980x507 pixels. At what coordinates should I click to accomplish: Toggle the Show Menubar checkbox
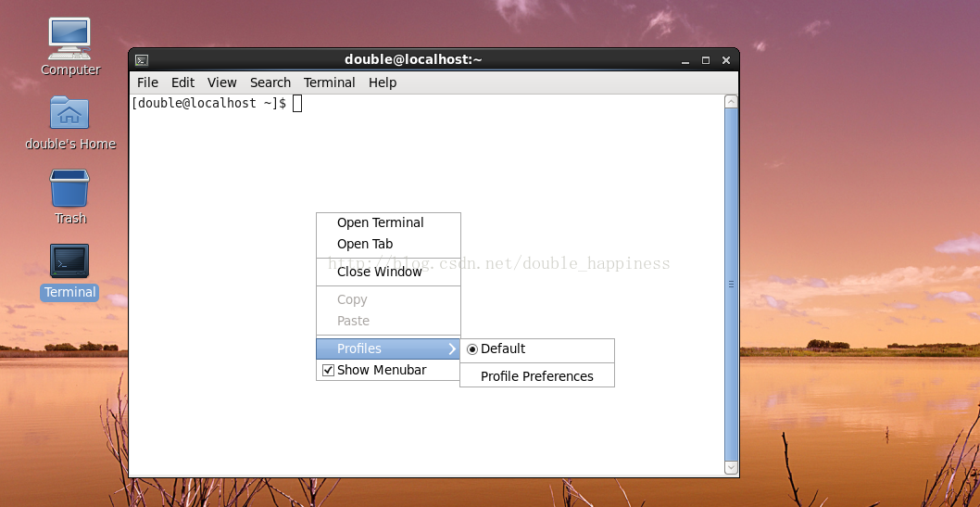[328, 370]
